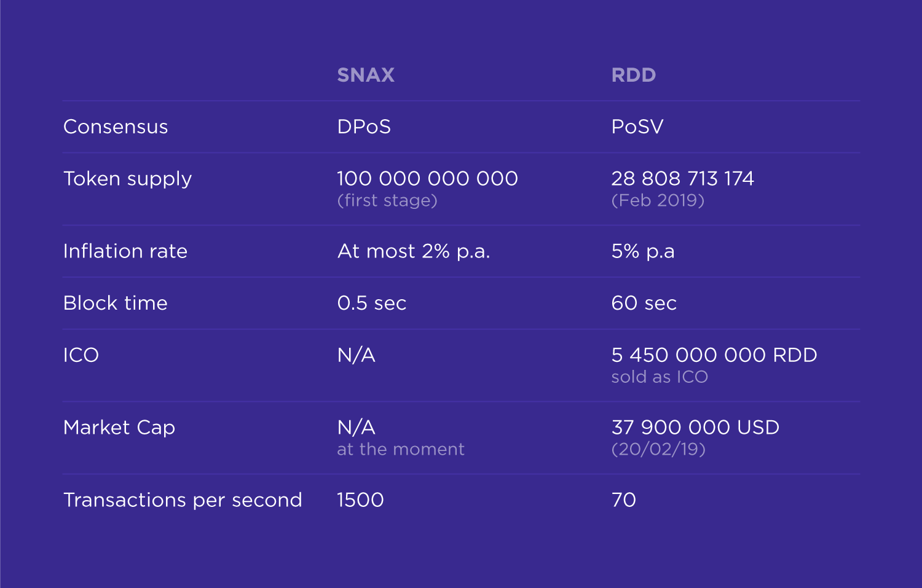The image size is (922, 588).
Task: Click the 1500 transactions value
Action: 360,500
